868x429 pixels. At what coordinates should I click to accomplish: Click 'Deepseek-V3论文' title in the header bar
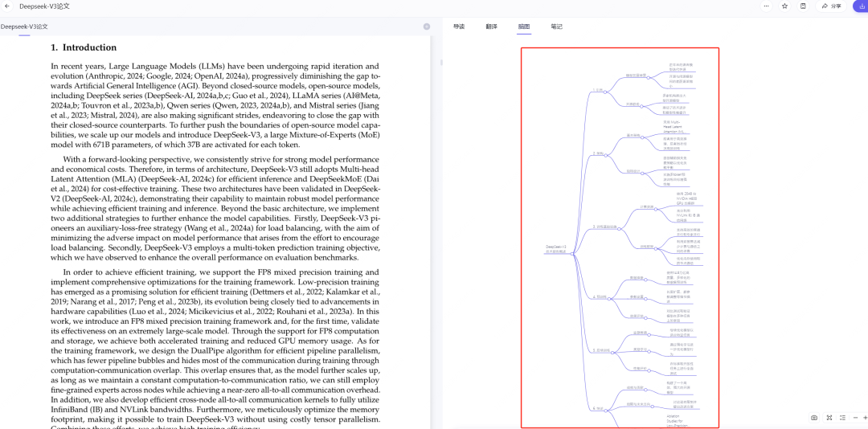click(44, 6)
